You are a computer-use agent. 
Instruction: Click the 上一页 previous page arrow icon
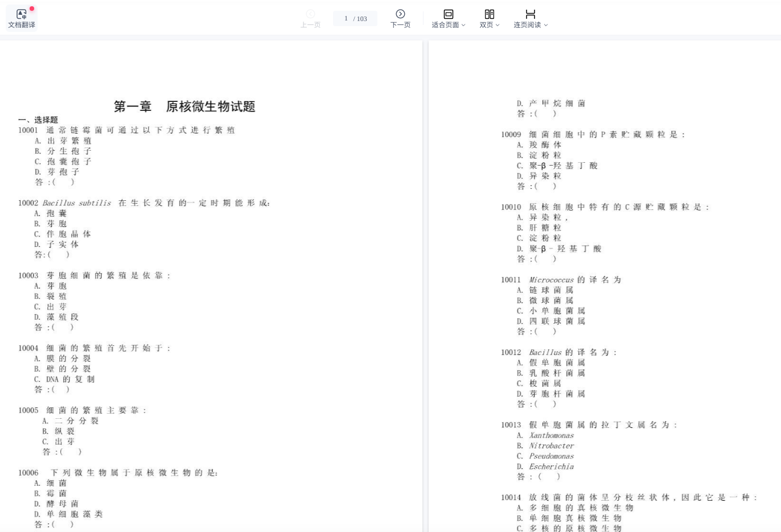tap(310, 14)
